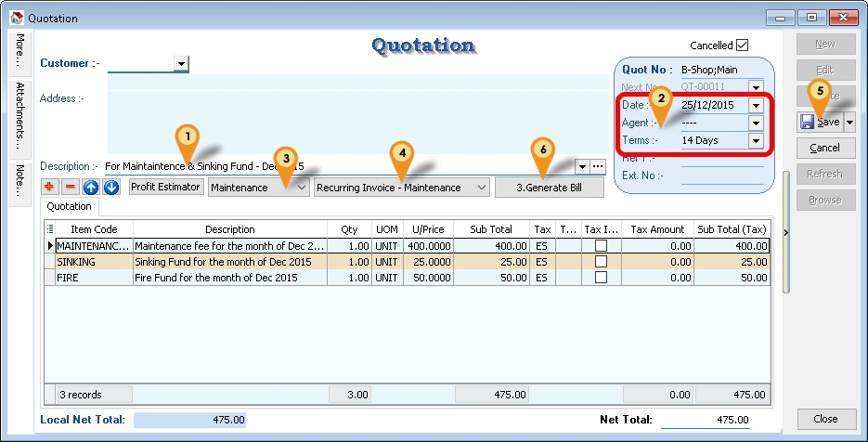Click the Profit Estimator button
The image size is (868, 442).
click(x=165, y=188)
